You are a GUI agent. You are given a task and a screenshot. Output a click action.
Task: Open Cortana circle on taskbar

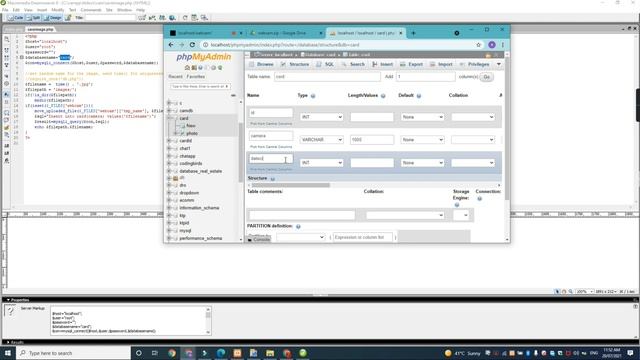pyautogui.click(x=138, y=353)
